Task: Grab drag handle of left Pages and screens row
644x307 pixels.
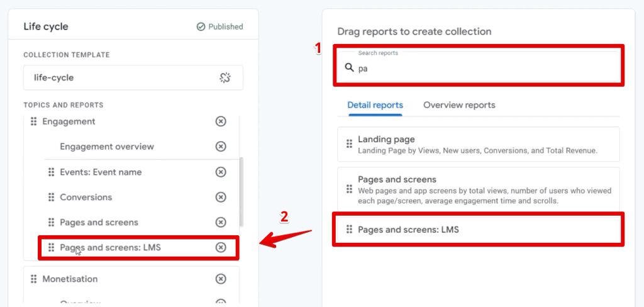Action: pos(52,222)
